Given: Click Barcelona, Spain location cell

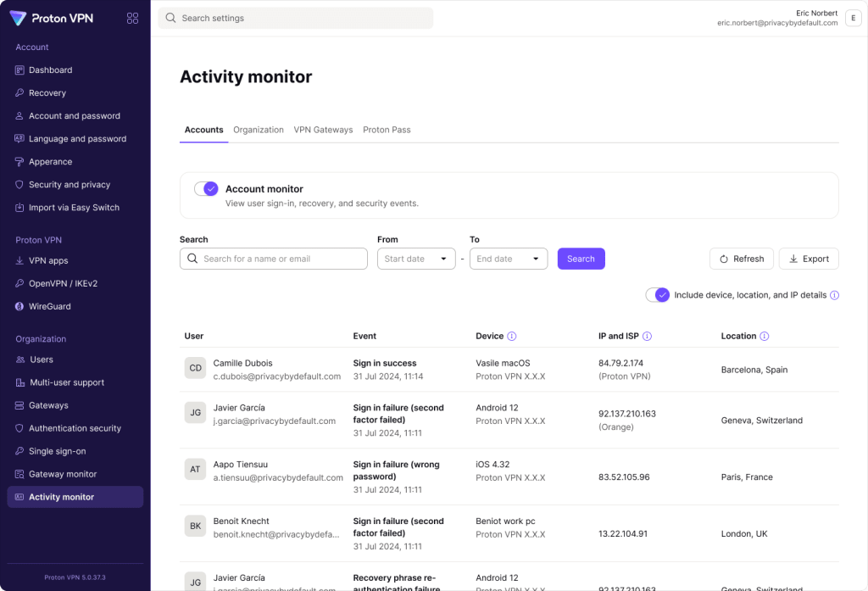Looking at the screenshot, I should point(754,370).
